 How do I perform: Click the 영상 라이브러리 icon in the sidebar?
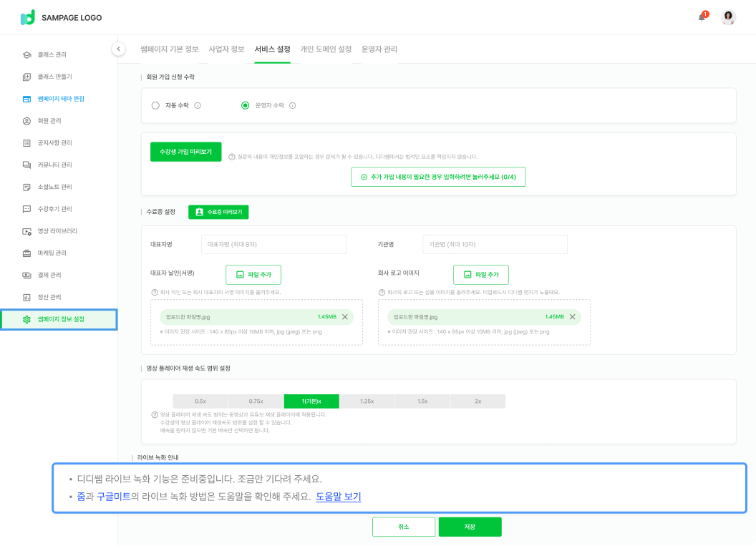click(26, 231)
